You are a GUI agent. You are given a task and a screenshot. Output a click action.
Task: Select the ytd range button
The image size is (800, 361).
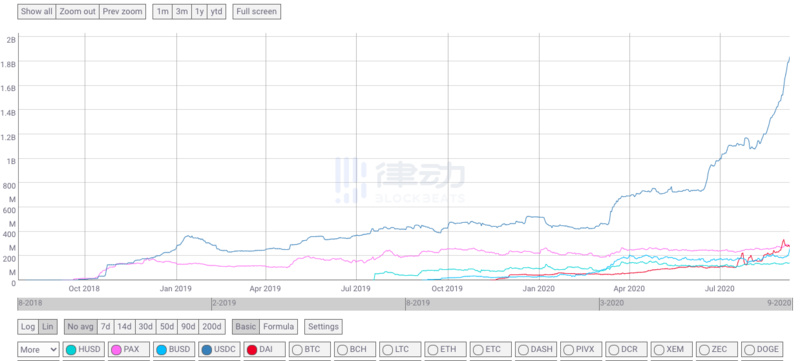[x=216, y=12]
